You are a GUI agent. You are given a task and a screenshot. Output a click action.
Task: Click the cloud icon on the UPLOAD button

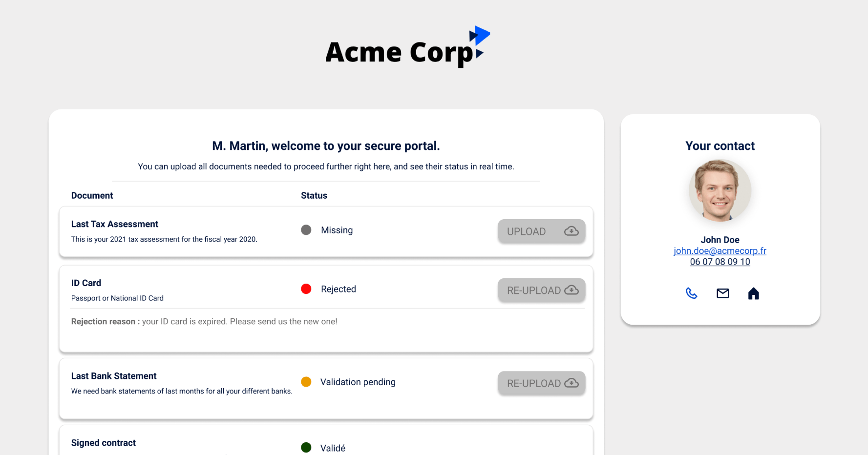tap(571, 231)
